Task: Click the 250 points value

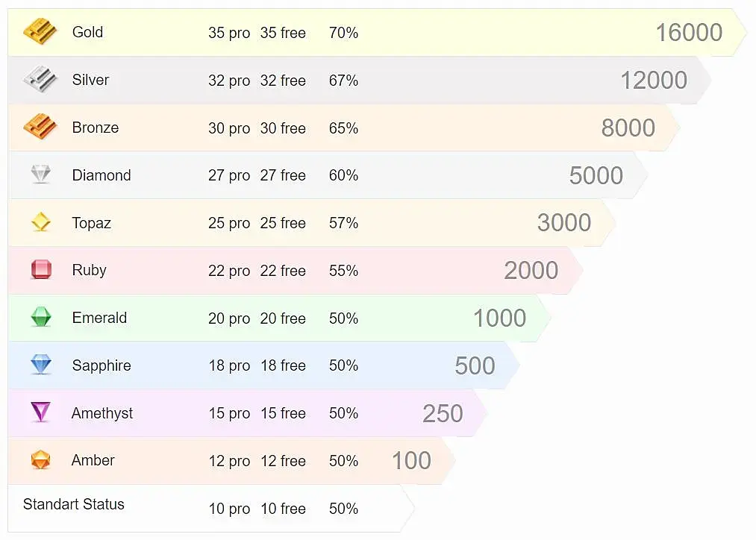Action: pos(443,414)
